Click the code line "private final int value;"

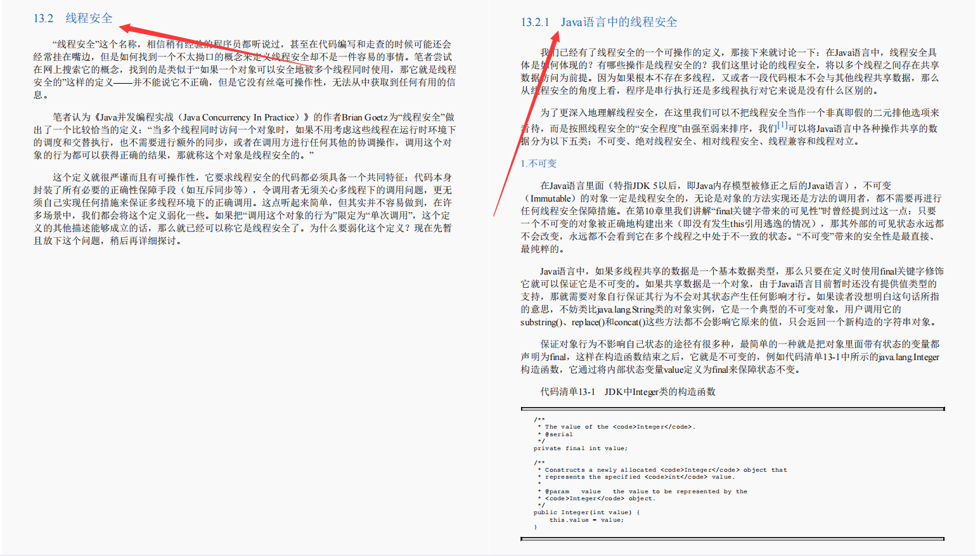click(580, 448)
